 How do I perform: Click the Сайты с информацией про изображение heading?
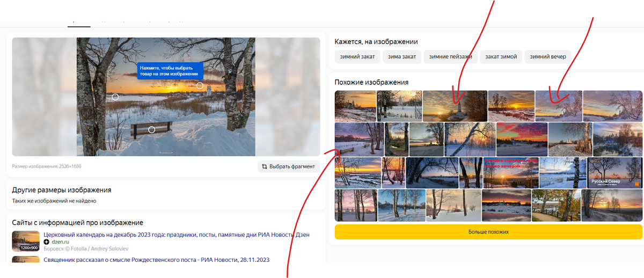(x=78, y=222)
